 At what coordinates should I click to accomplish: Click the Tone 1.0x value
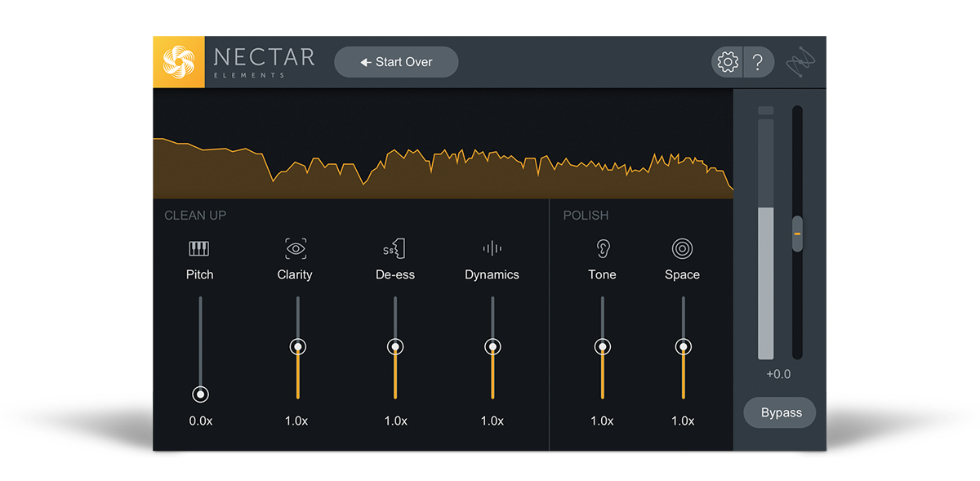point(602,421)
